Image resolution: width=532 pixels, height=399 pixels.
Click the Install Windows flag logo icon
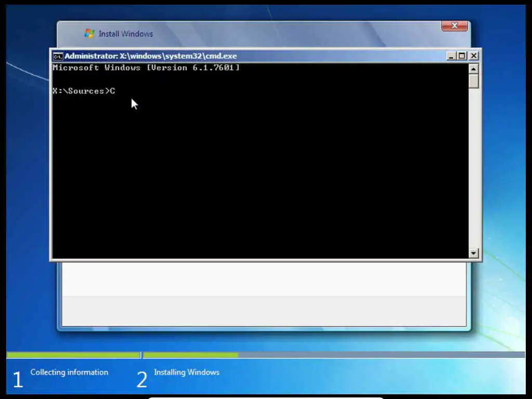point(89,34)
